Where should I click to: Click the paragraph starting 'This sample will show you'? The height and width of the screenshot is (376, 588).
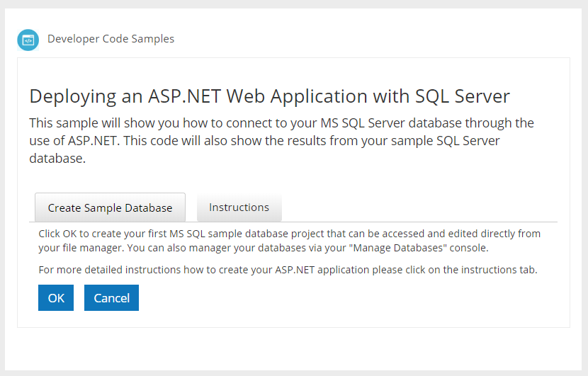[x=282, y=141]
